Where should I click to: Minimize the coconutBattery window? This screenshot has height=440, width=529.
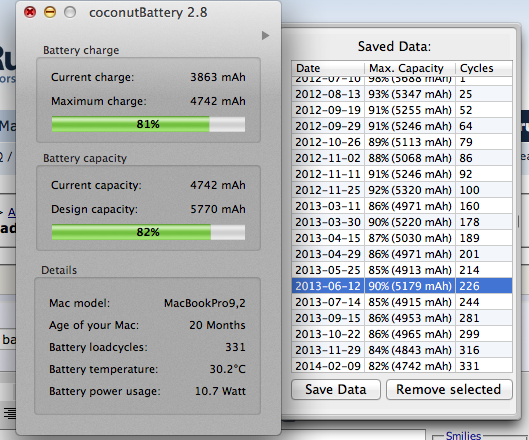click(50, 12)
